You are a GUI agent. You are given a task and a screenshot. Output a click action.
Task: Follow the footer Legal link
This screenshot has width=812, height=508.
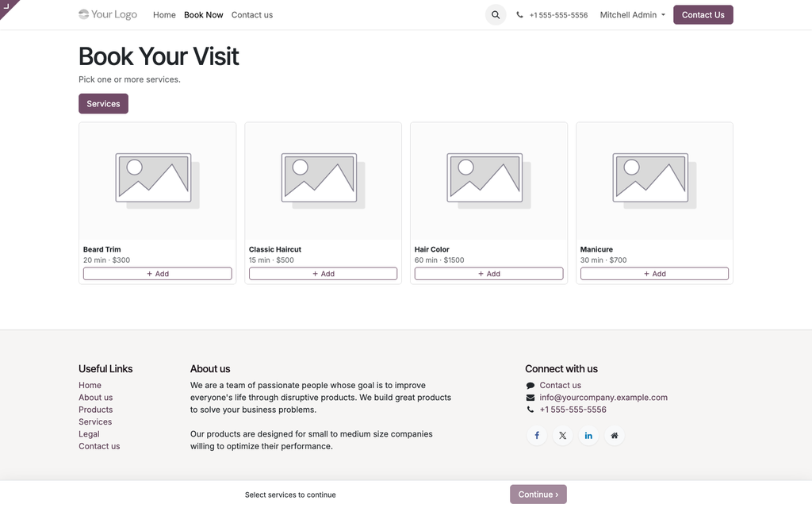click(x=89, y=434)
